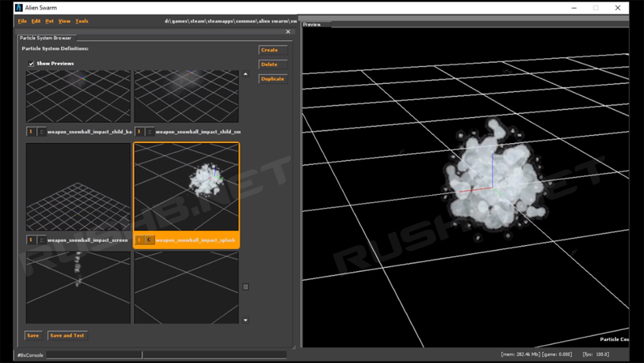
Task: Close the Particle System Browser panel
Action: pyautogui.click(x=288, y=32)
